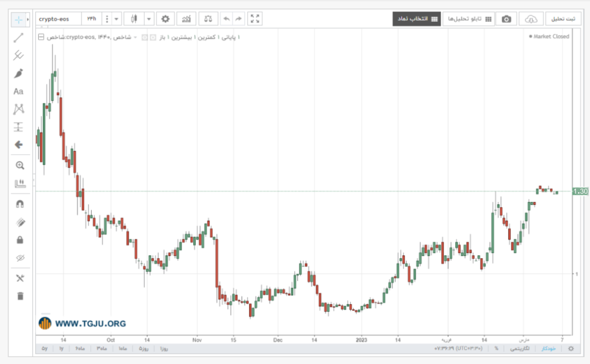Open the interval dropdown arrow
The width and height of the screenshot is (590, 364).
point(116,19)
